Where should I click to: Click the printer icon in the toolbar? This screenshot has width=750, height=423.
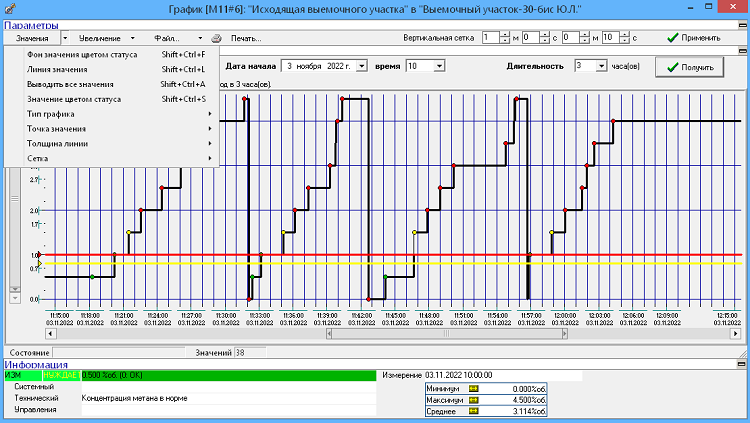coord(216,38)
